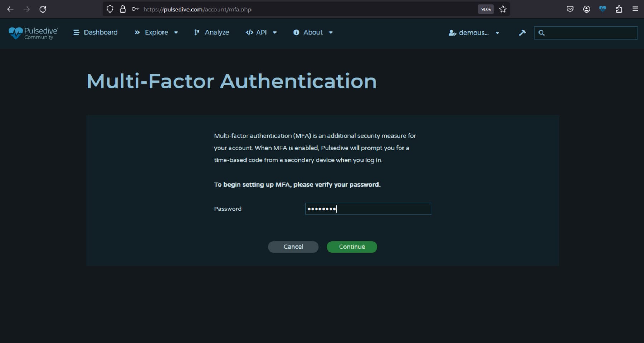Click the Pulsedive Community logo
This screenshot has width=644, height=343.
tap(33, 33)
